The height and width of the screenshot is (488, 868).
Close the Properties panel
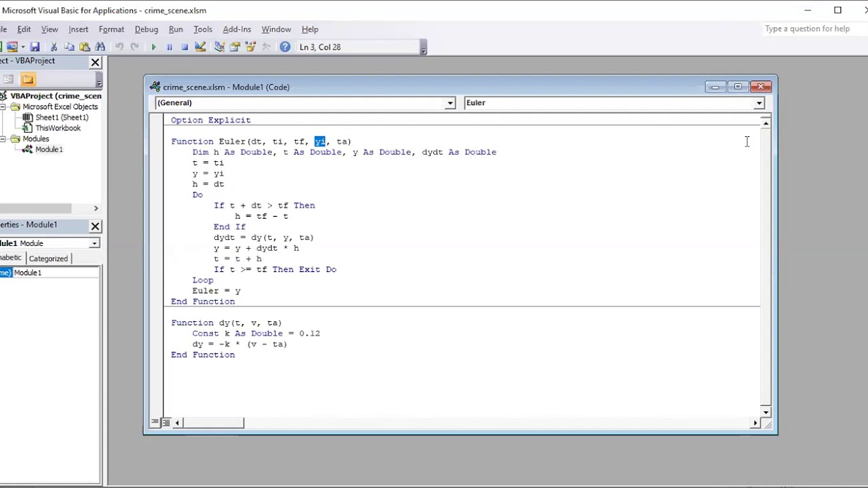click(x=95, y=226)
